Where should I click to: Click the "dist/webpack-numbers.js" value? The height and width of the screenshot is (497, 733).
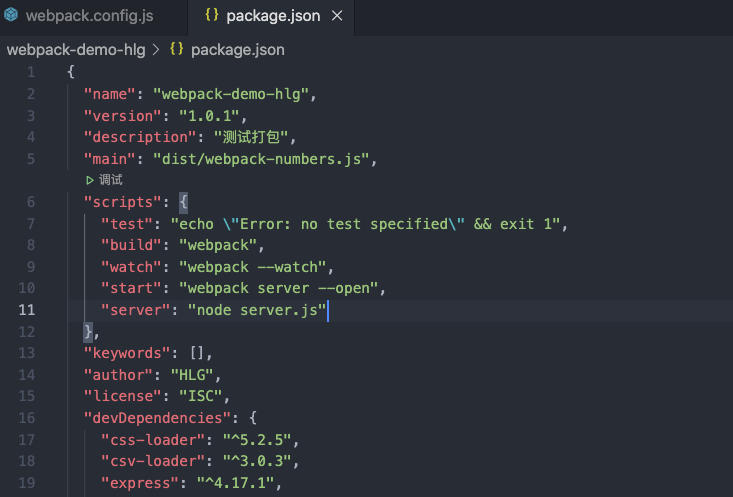pyautogui.click(x=261, y=159)
